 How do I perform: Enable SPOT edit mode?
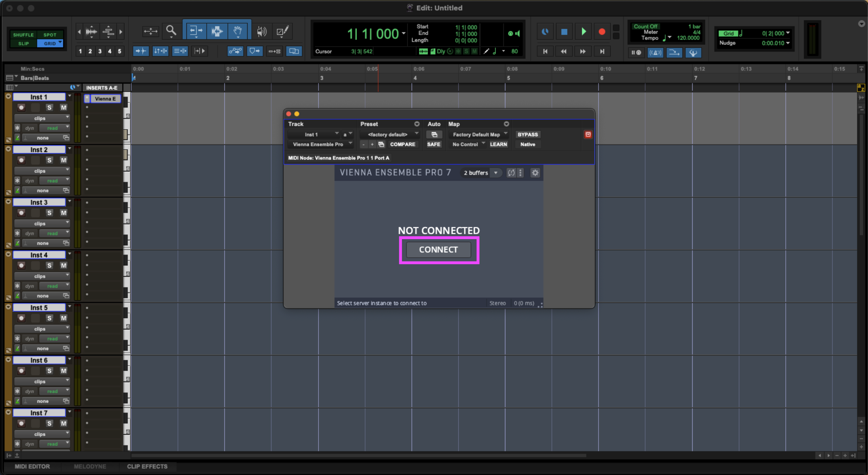coord(50,35)
